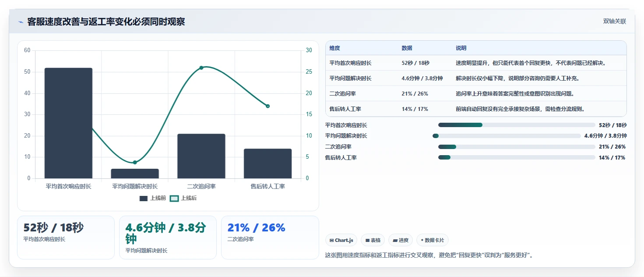
Task: Click the x-axis label 平均问题解决时长
Action: click(135, 186)
